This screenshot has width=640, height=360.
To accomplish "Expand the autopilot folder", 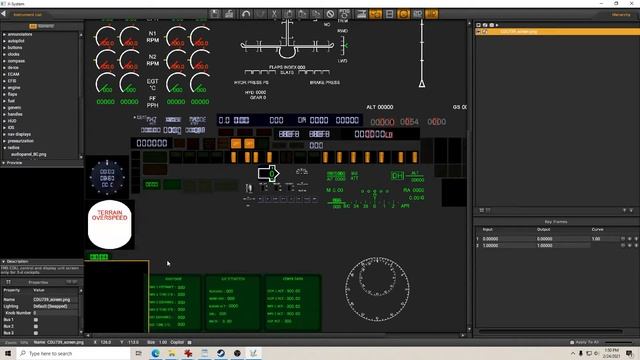I will point(4,41).
